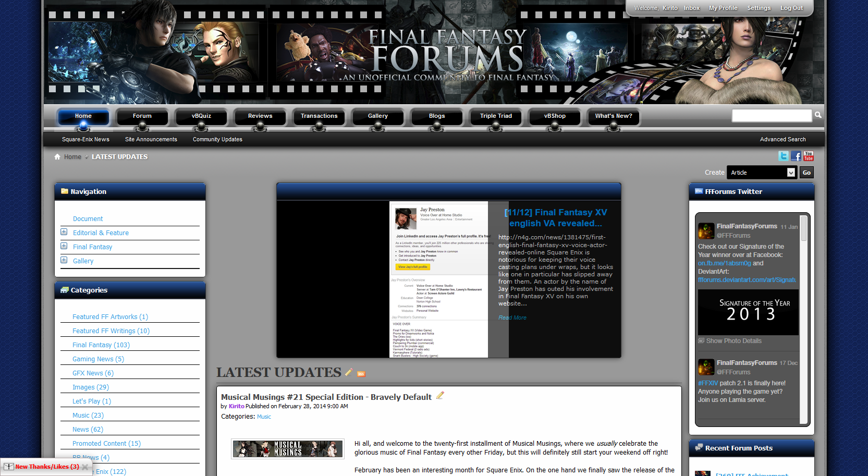Viewport: 868px width, 476px height.
Task: Open Let's Play (1) category
Action: [x=92, y=401]
